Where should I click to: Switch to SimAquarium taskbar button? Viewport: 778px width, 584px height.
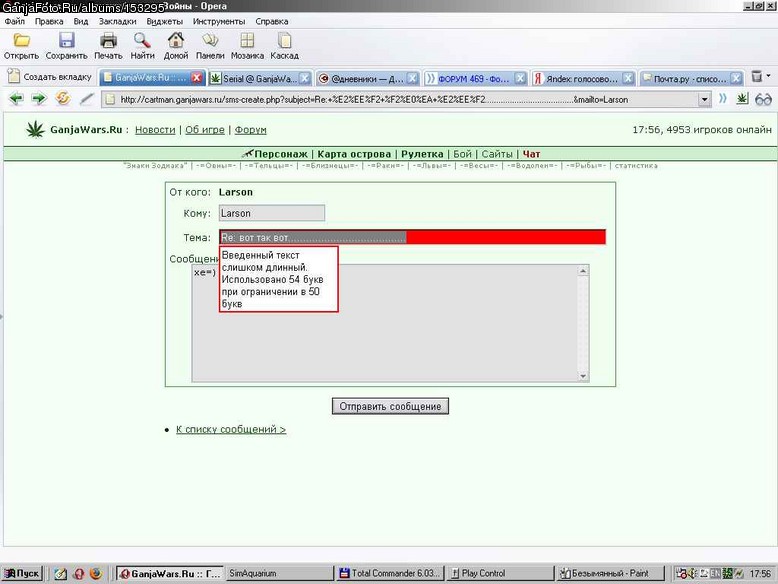point(279,573)
